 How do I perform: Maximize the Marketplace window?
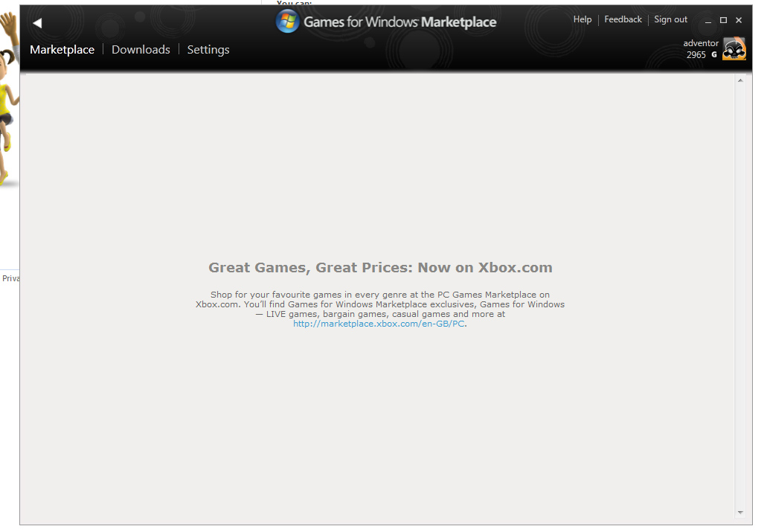pos(723,20)
